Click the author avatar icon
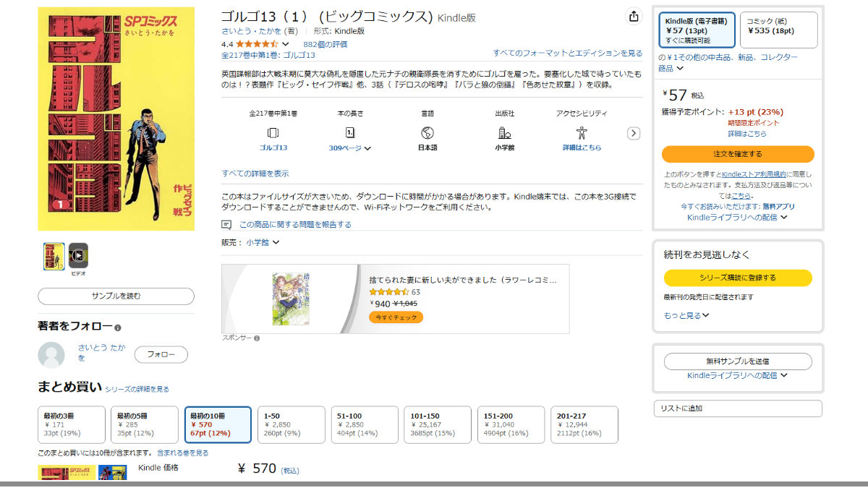This screenshot has width=868, height=488. (x=51, y=355)
